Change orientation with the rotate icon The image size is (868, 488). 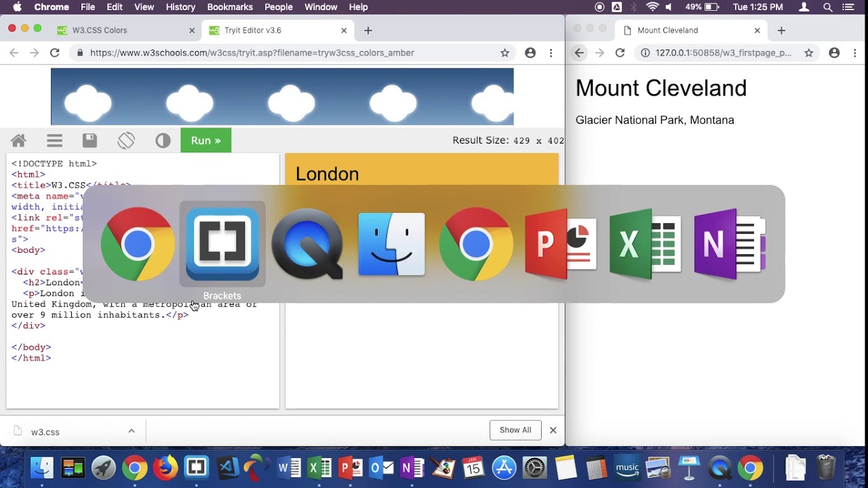[126, 140]
